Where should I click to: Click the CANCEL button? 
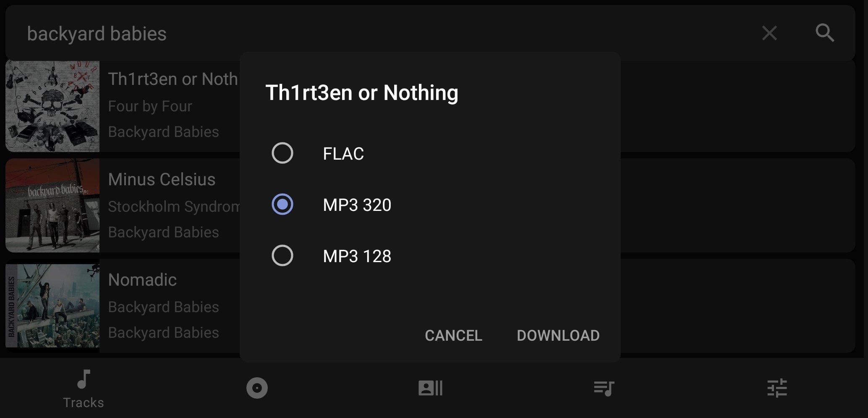pos(453,335)
